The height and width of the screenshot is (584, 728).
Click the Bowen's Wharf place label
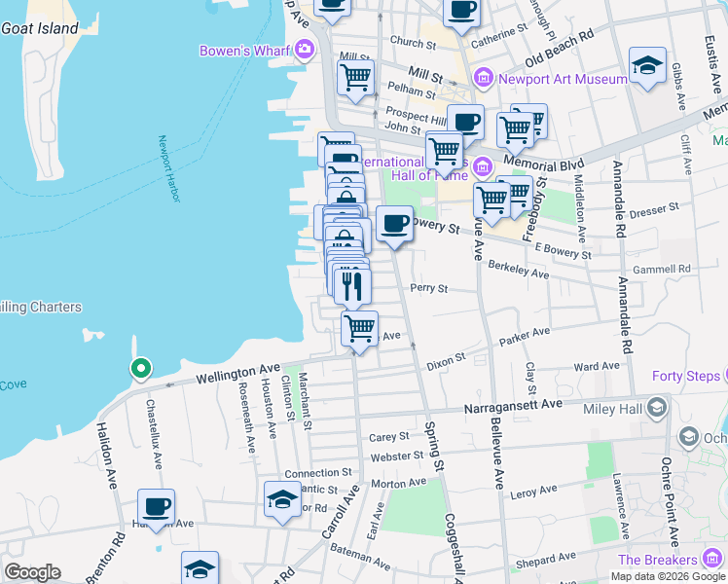pos(244,51)
